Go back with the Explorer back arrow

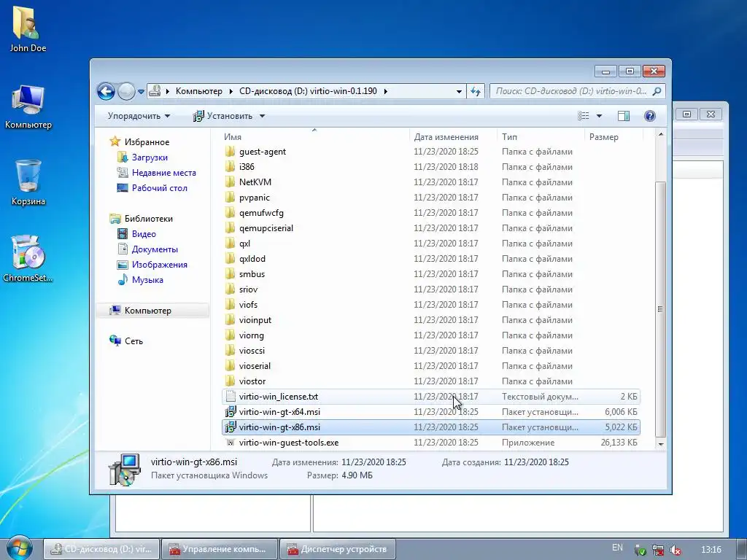click(106, 91)
